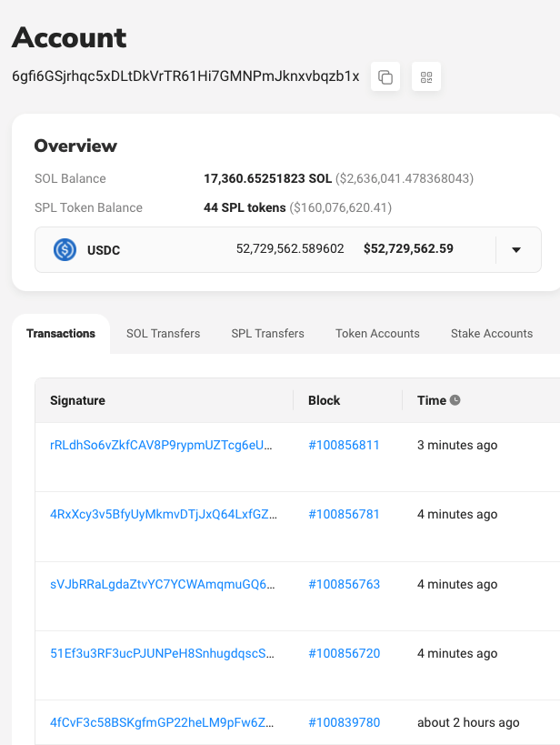Open transaction signature 4fCvF3c58BSKgfmGP22heLM9pFw6Z...

pyautogui.click(x=162, y=722)
